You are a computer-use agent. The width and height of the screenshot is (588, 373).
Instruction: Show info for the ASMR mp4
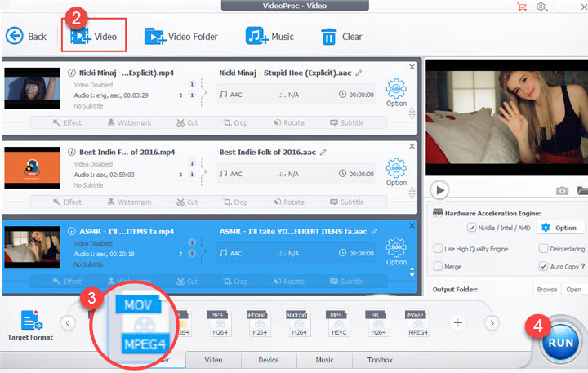tap(71, 231)
